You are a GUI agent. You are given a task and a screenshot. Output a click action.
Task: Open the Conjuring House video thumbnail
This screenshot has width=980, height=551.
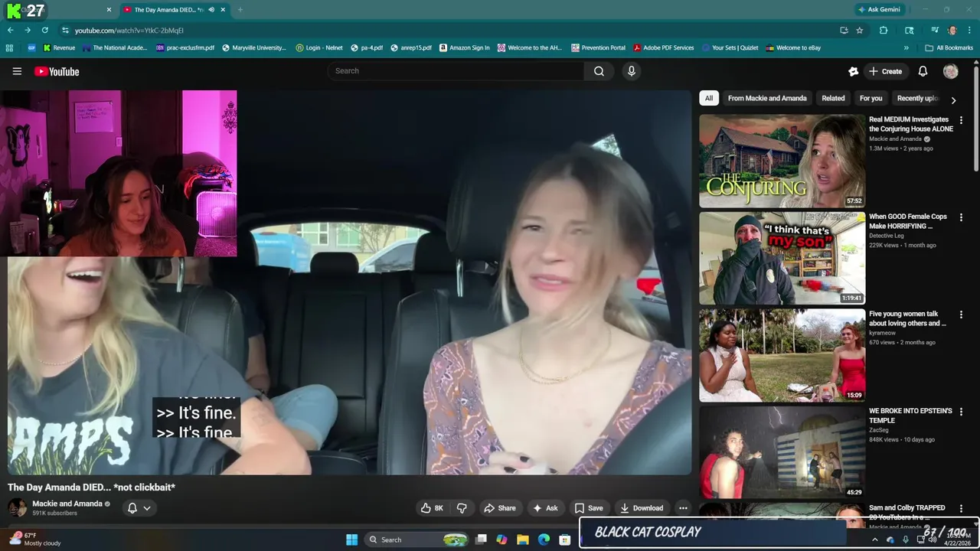pos(782,161)
